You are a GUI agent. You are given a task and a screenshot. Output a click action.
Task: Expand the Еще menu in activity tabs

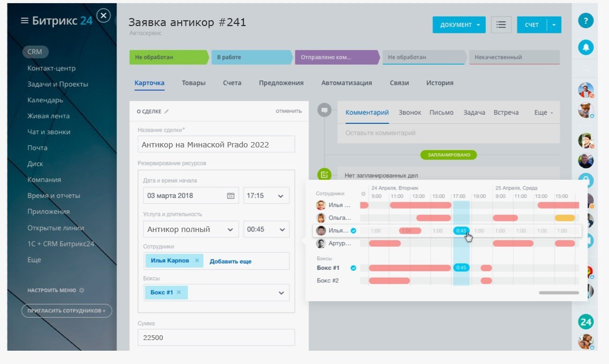coord(544,112)
